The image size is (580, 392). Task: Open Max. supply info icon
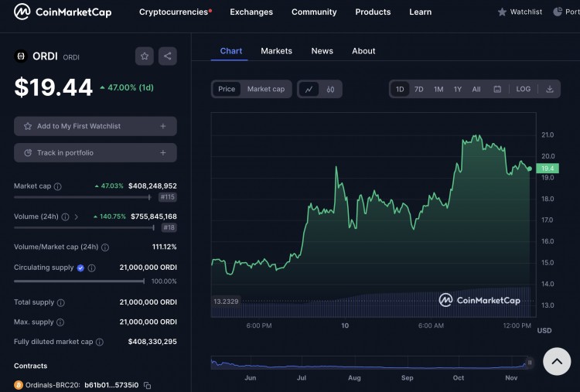coord(60,322)
